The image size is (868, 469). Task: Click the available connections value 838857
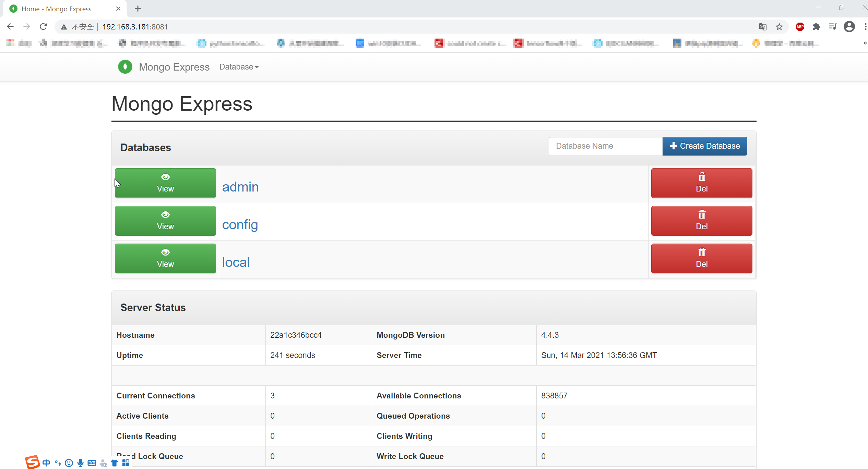tap(554, 396)
